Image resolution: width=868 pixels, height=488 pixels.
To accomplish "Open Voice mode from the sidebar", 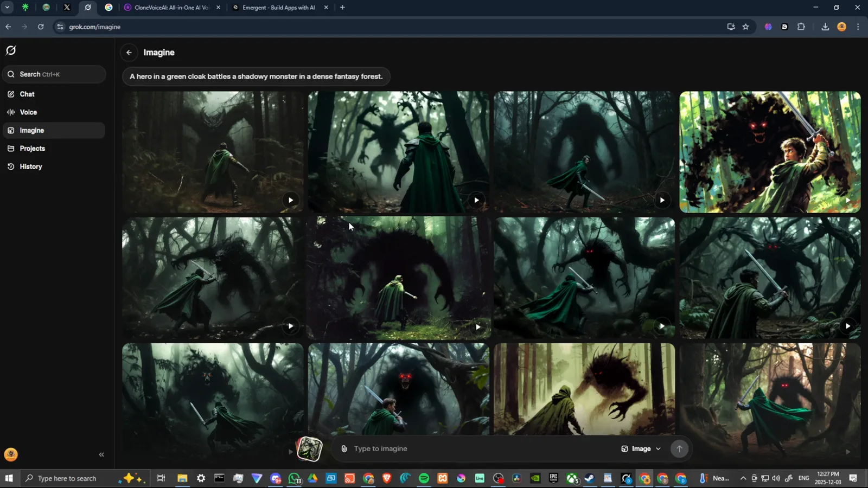I will (54, 112).
